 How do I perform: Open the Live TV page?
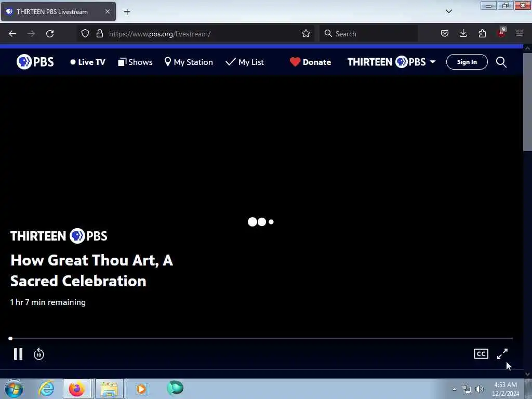point(88,62)
